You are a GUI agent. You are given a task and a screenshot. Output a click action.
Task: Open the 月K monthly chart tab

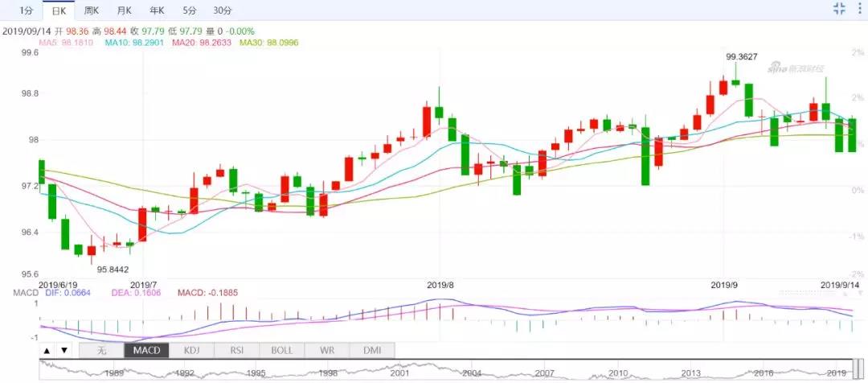pyautogui.click(x=124, y=10)
